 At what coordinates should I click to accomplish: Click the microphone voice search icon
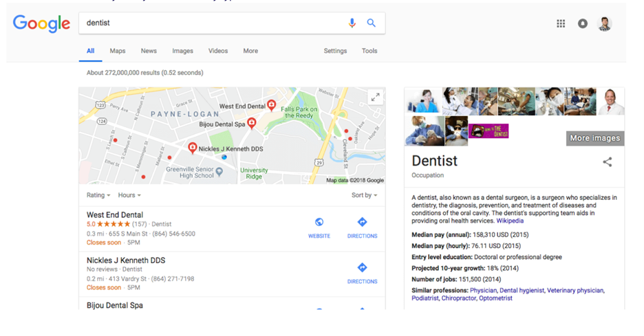tap(352, 23)
